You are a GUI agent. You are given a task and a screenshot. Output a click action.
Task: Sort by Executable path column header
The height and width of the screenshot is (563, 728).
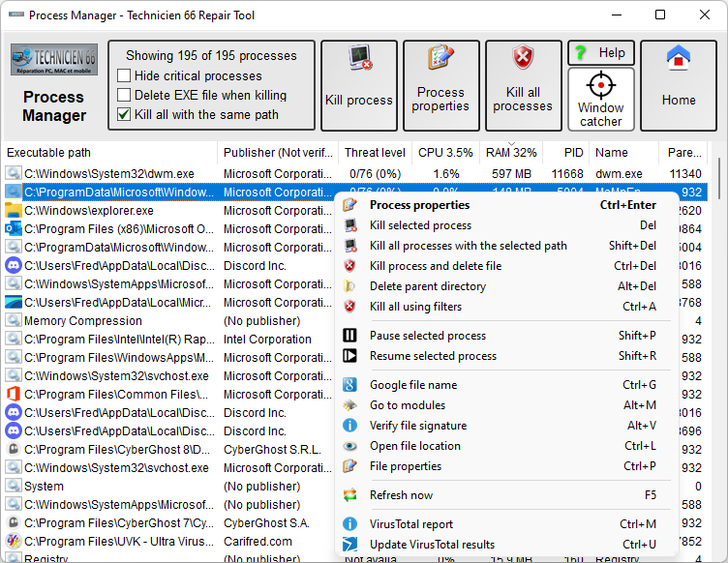(110, 153)
